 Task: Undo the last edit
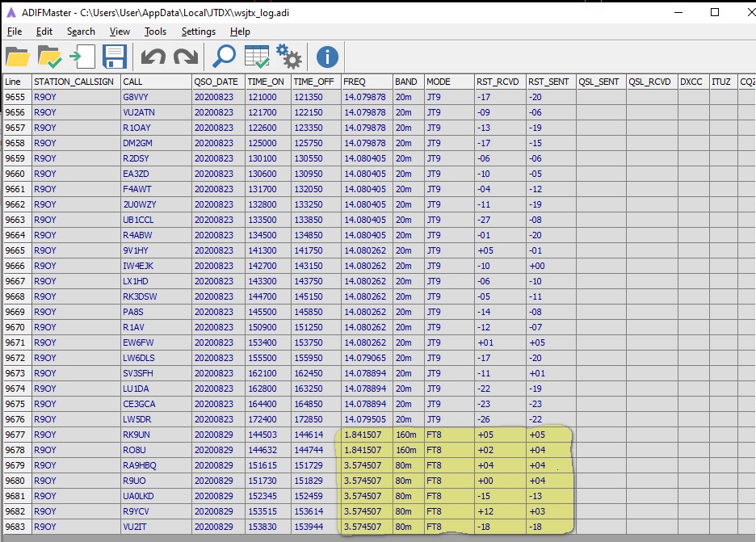click(153, 57)
